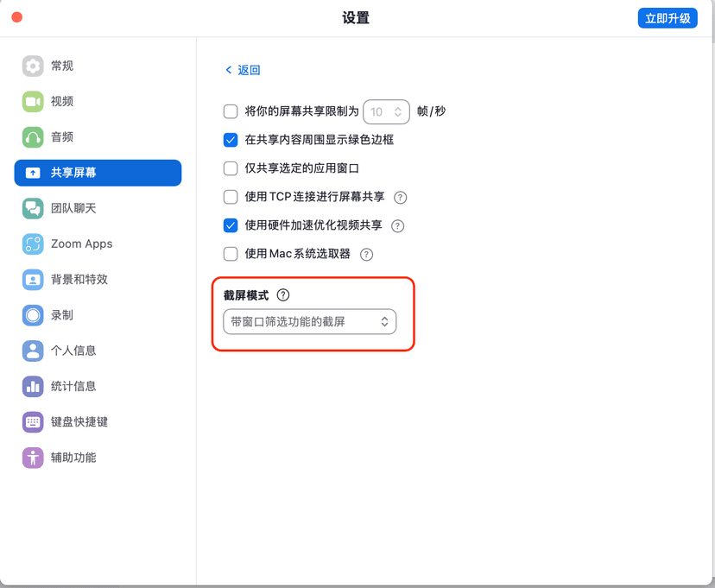Click the 视频 camera icon
Screen dimensions: 715x588
pos(33,101)
